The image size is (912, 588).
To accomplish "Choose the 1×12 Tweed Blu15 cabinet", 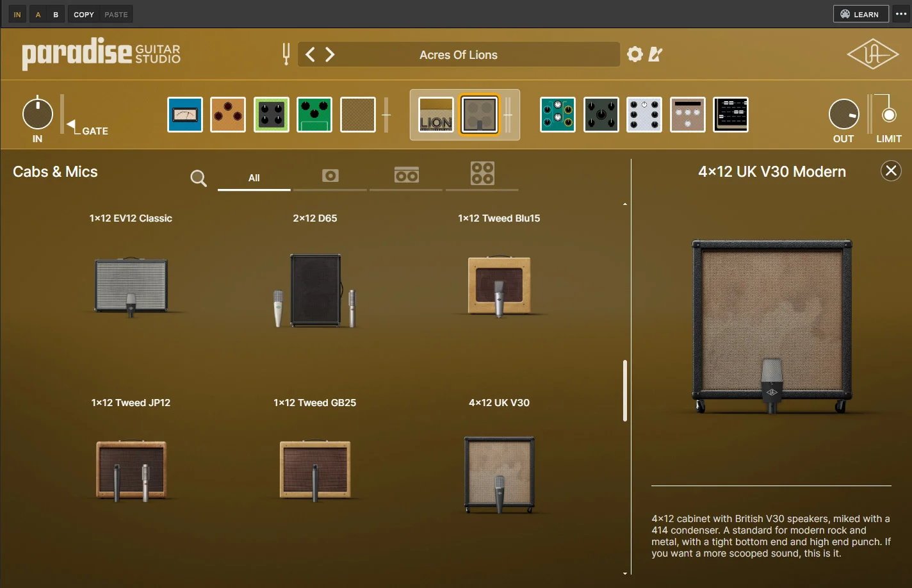I will click(x=499, y=286).
